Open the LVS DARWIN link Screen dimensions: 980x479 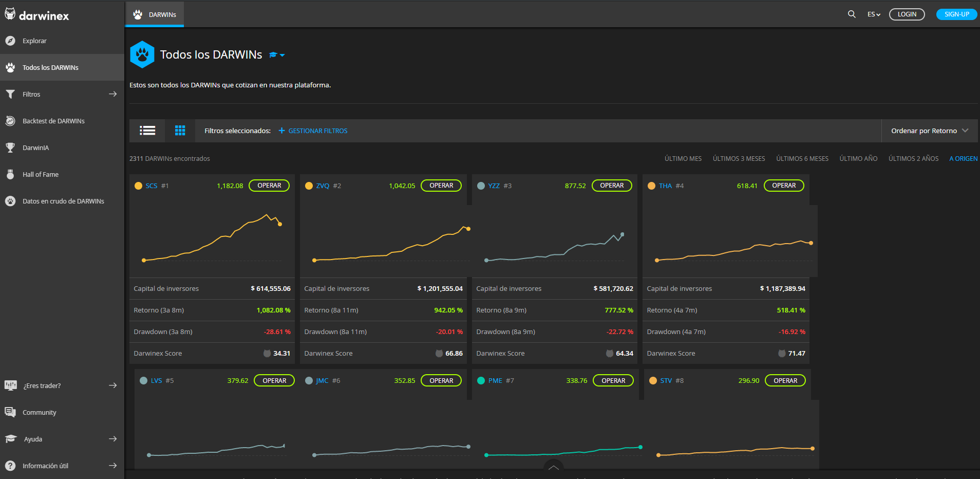tap(156, 380)
